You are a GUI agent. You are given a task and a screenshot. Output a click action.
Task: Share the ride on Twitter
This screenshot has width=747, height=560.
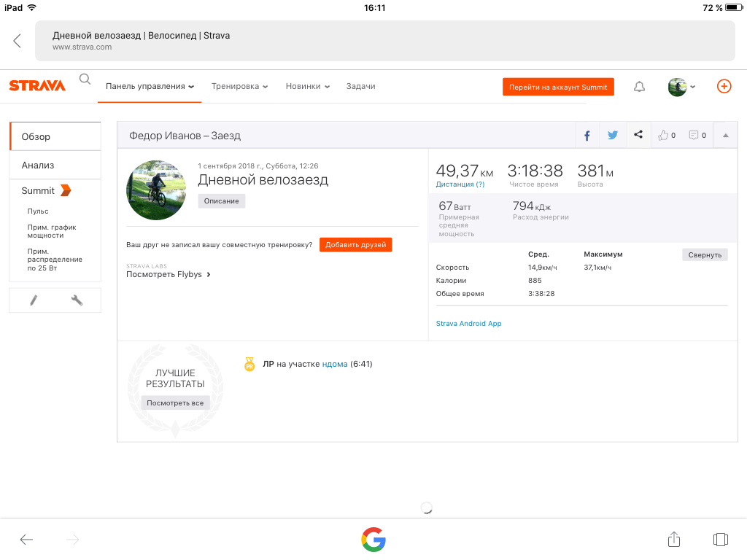613,135
